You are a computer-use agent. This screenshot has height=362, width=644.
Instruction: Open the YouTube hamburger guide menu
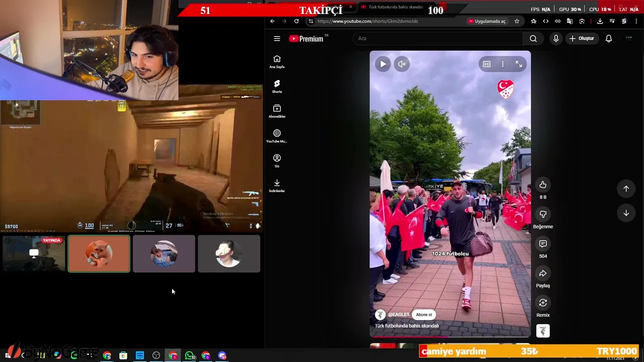point(277,39)
